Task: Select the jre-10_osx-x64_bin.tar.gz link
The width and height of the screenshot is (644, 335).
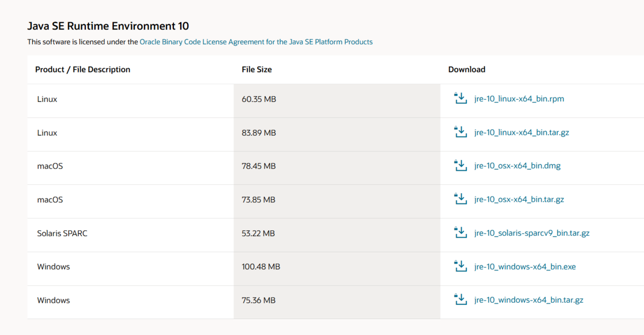Action: click(519, 200)
